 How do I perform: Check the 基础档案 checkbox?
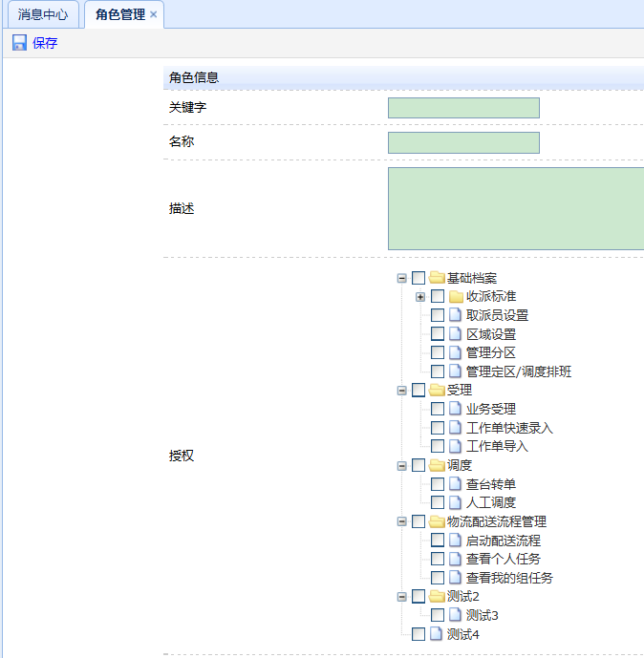(419, 277)
